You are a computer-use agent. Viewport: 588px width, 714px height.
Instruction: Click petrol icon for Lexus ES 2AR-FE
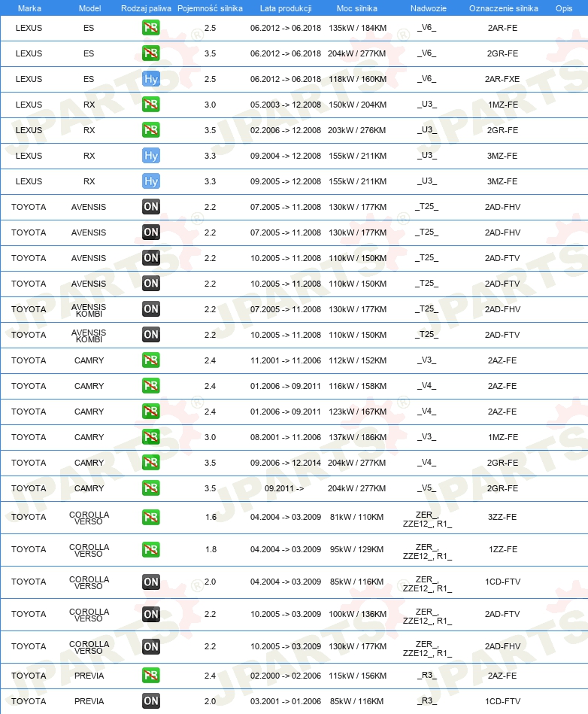point(150,28)
